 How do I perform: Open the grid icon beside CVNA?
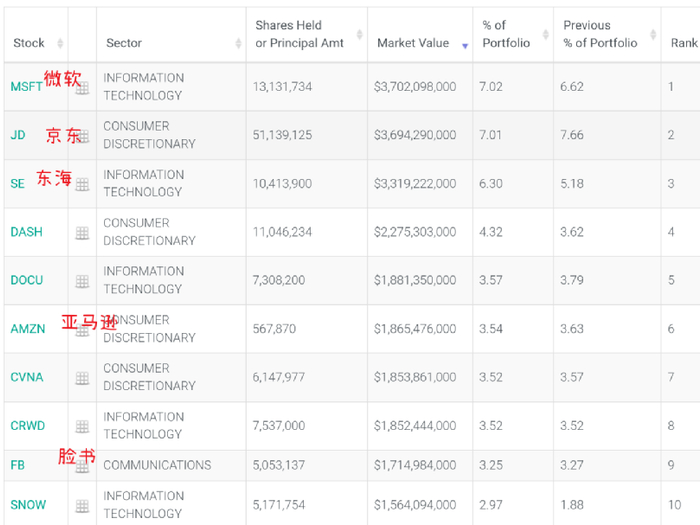click(82, 378)
